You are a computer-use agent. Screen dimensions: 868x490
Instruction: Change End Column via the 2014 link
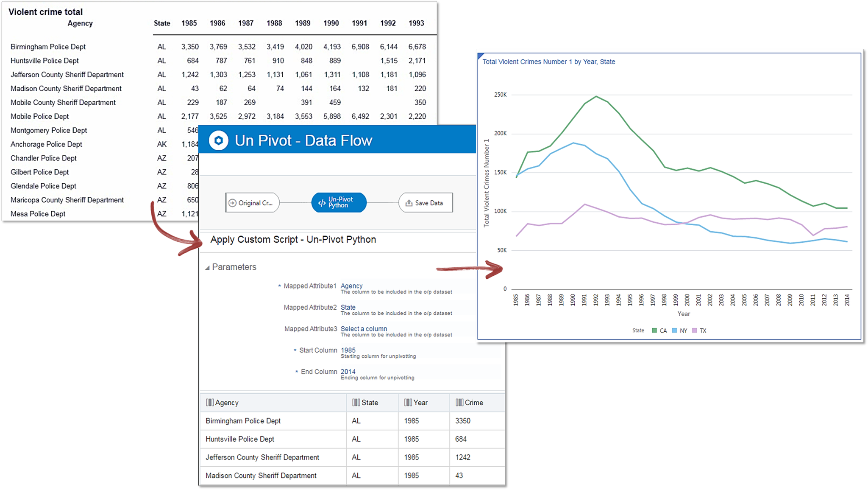(348, 371)
